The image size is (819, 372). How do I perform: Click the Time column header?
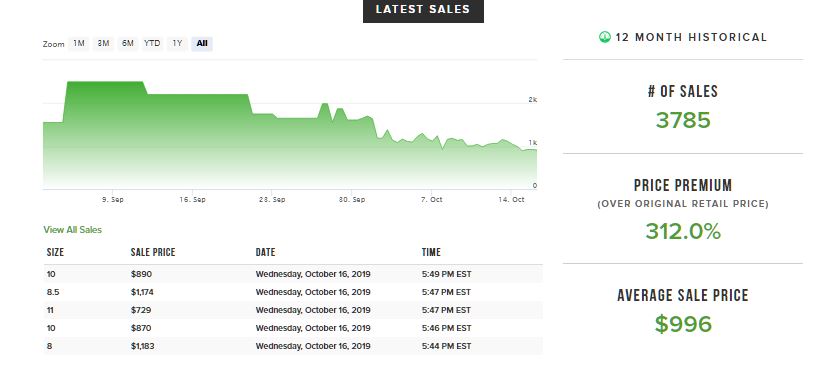tap(431, 252)
